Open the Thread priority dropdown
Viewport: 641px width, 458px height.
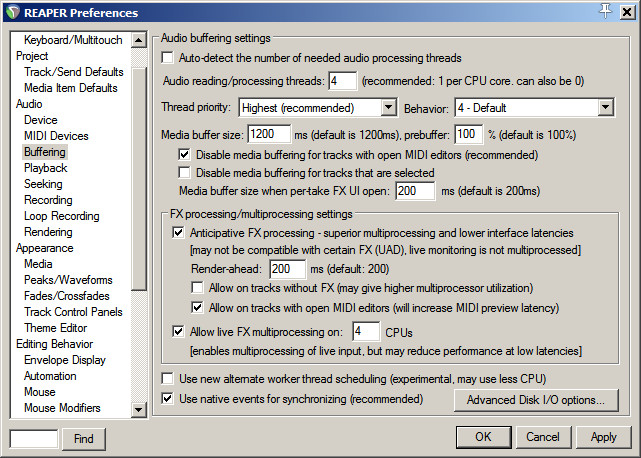318,108
